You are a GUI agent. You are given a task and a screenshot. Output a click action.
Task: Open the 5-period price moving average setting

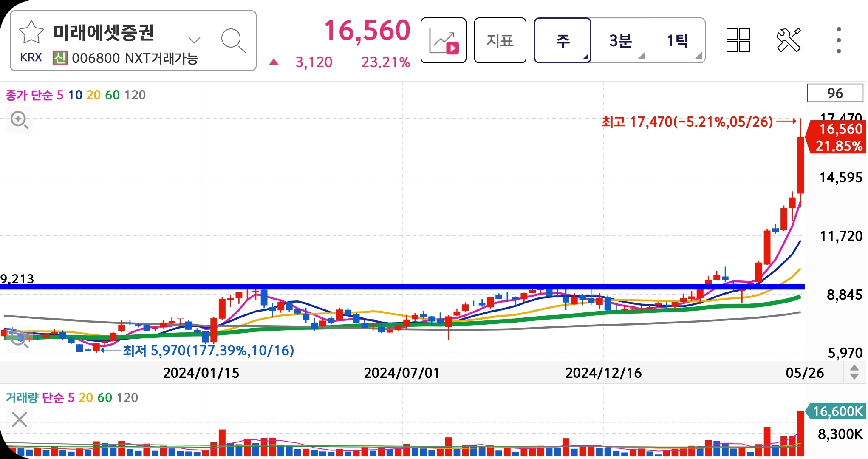tap(60, 95)
